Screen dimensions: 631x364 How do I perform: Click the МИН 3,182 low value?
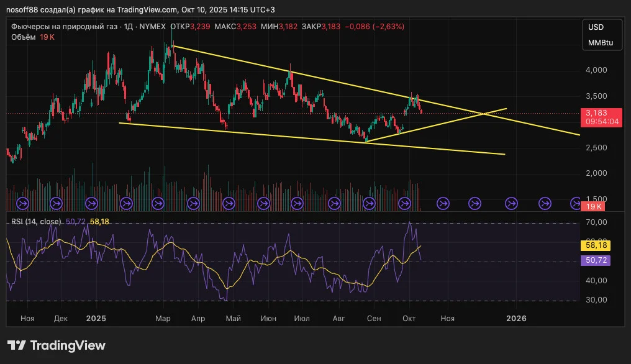point(279,27)
